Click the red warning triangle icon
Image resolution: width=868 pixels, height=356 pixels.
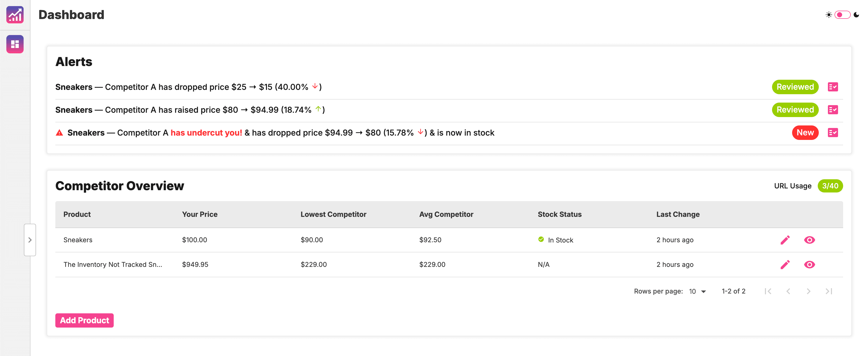(59, 133)
